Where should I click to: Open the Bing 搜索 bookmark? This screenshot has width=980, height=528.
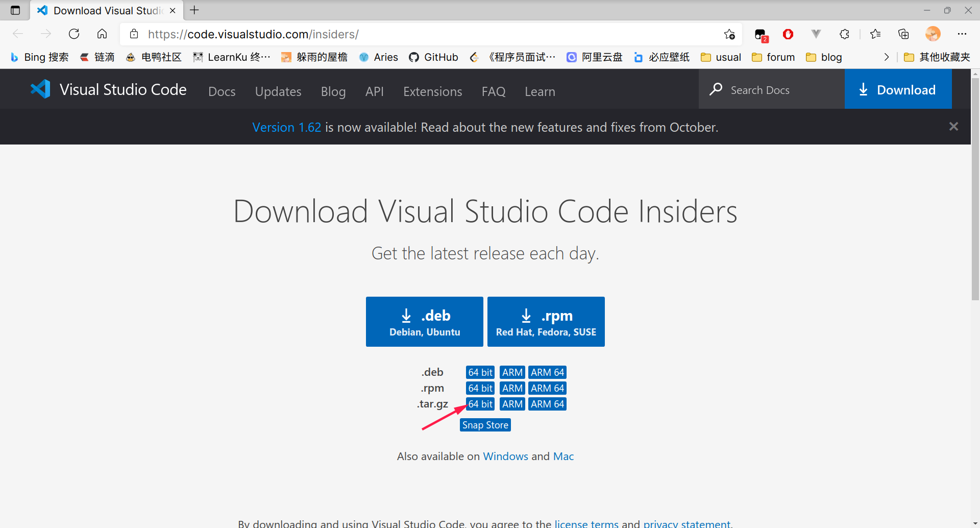click(x=40, y=57)
